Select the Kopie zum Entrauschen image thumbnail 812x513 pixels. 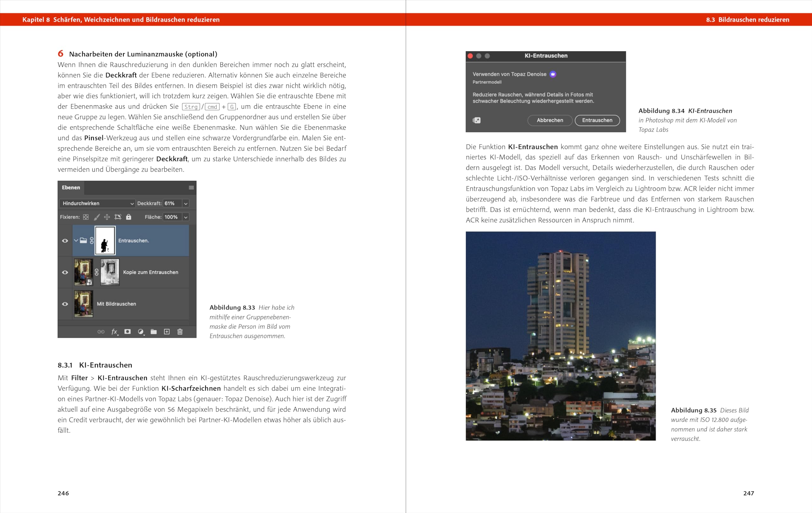point(83,272)
